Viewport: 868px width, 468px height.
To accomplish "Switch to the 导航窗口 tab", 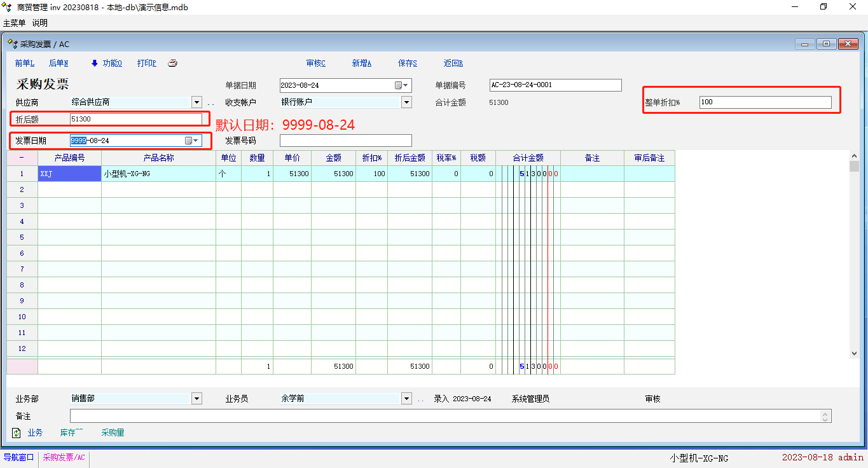I will click(x=19, y=457).
